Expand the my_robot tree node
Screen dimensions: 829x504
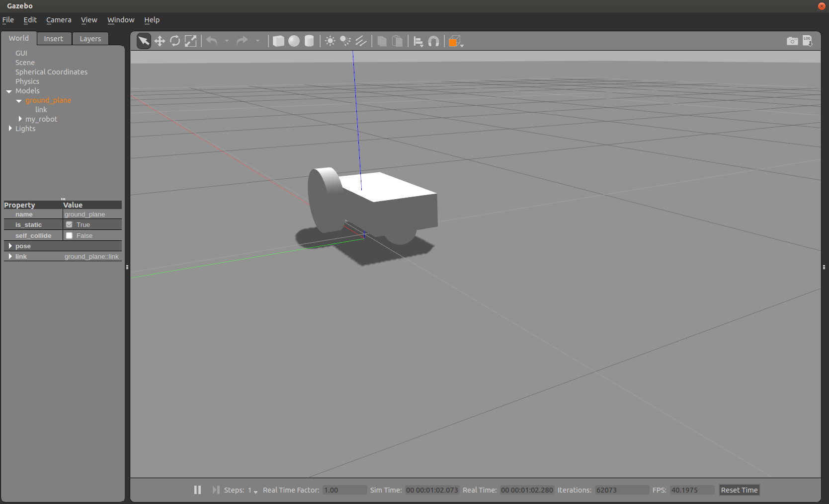(x=20, y=119)
